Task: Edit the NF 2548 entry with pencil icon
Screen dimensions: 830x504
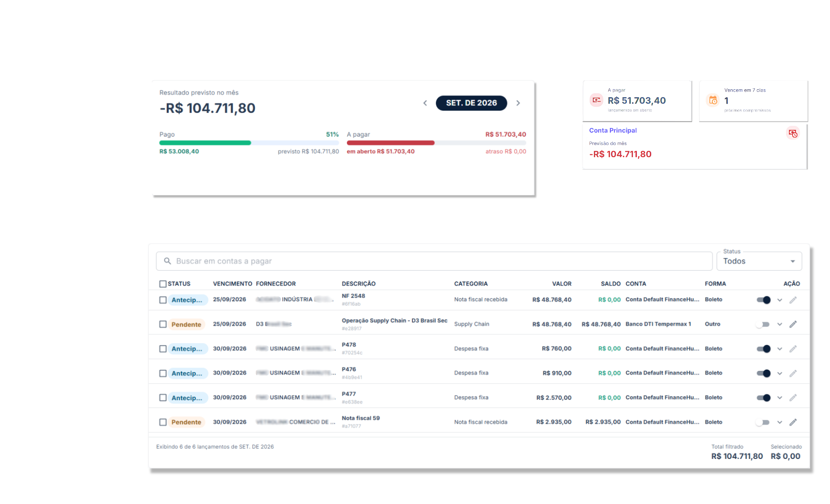Action: (x=793, y=300)
